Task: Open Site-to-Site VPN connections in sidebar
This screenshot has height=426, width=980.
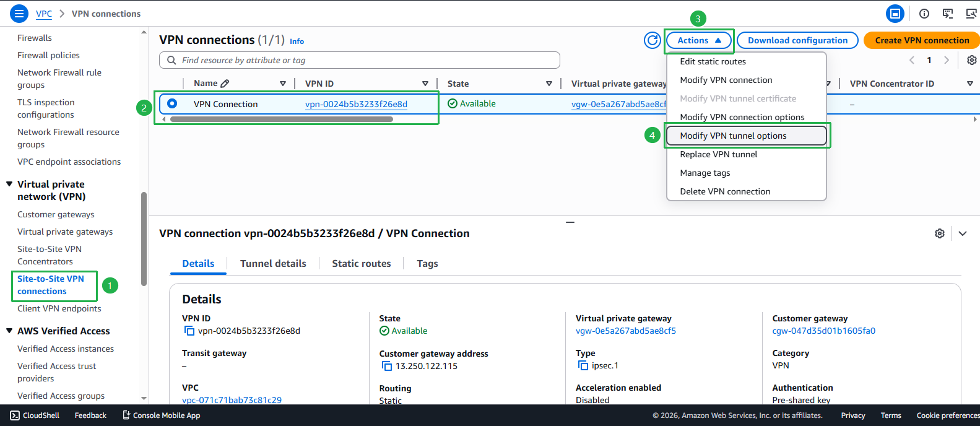Action: pos(51,285)
